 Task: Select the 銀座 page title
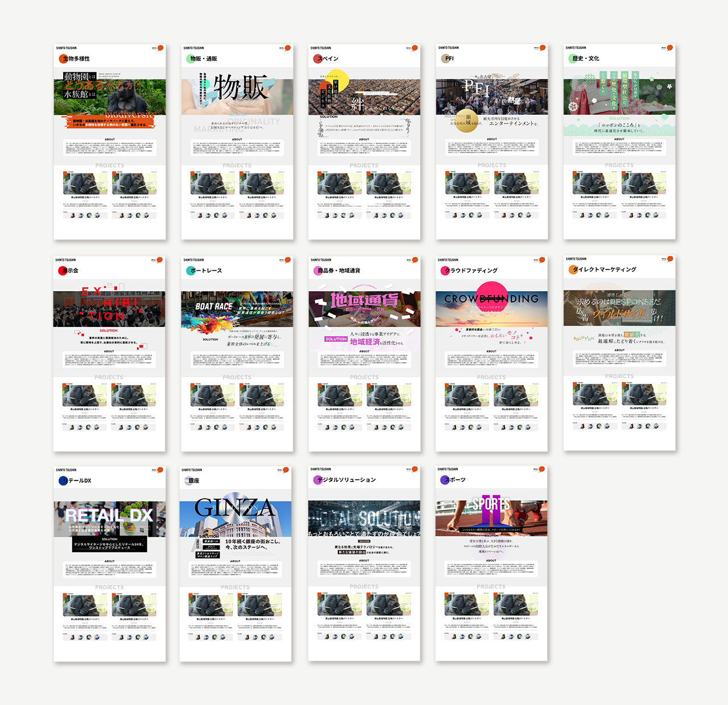click(193, 481)
